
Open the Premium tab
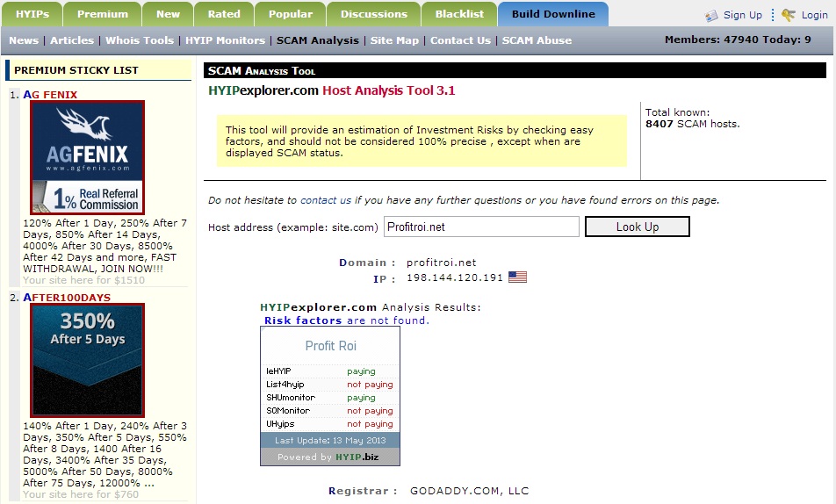[102, 14]
